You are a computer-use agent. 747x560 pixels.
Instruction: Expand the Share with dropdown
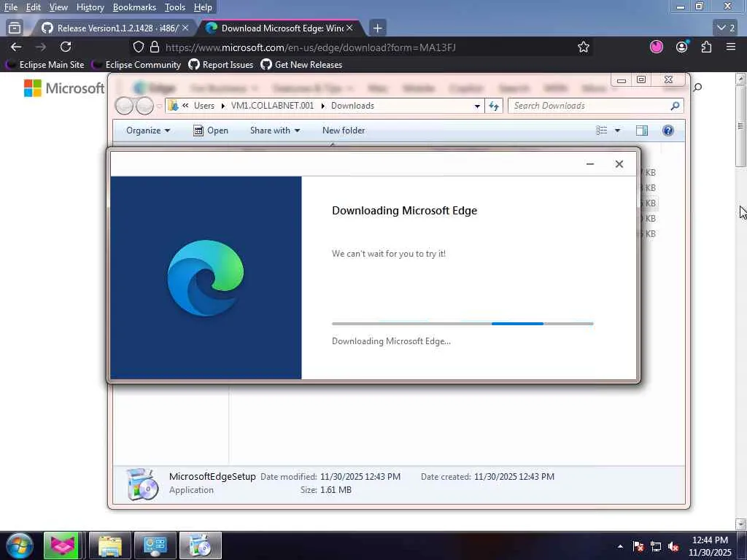(275, 131)
